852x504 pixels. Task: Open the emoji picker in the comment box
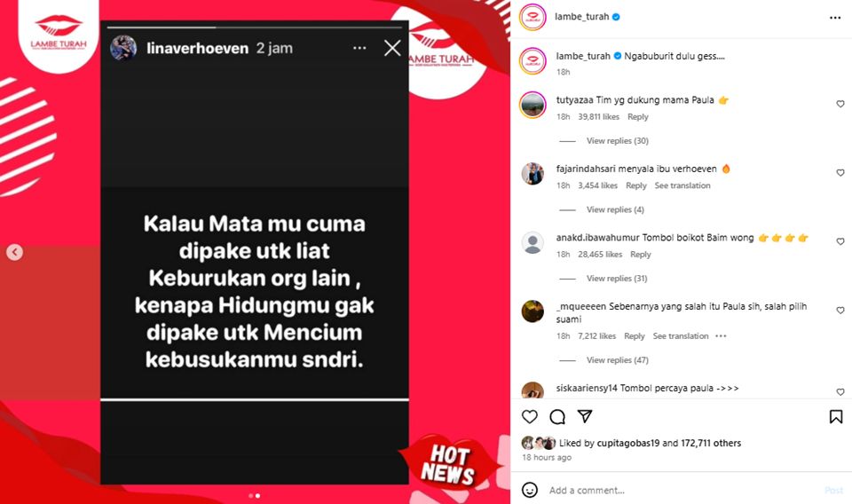(530, 490)
